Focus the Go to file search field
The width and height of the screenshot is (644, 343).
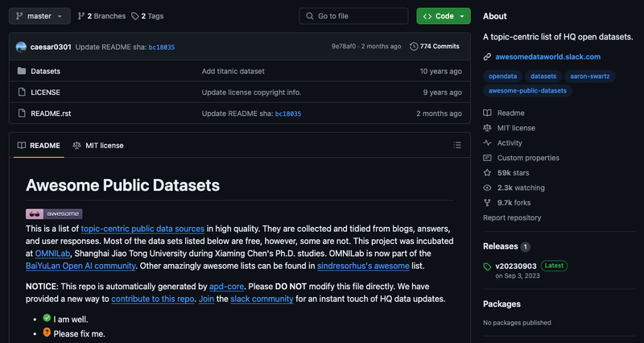(353, 16)
